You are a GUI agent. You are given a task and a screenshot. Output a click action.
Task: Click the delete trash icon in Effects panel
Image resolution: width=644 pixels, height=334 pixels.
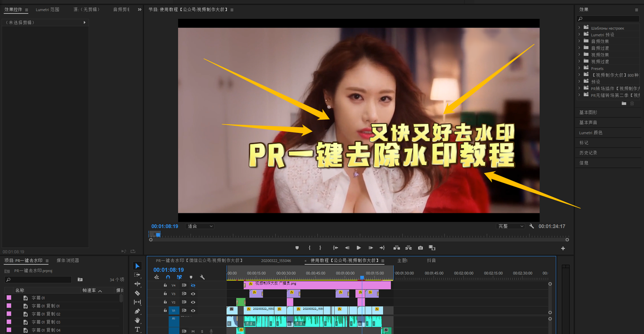tap(632, 104)
